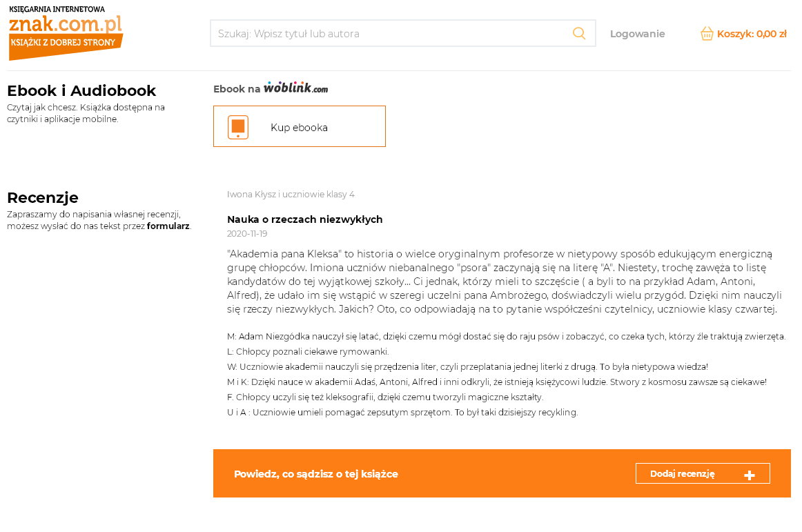This screenshot has height=532, width=802.
Task: Open the woblink.com logo
Action: coord(295,88)
